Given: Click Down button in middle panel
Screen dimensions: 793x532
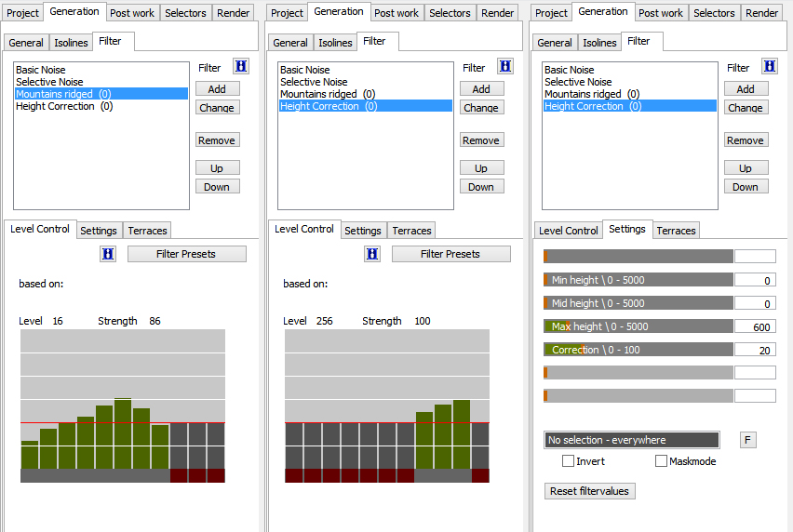Looking at the screenshot, I should pos(481,187).
